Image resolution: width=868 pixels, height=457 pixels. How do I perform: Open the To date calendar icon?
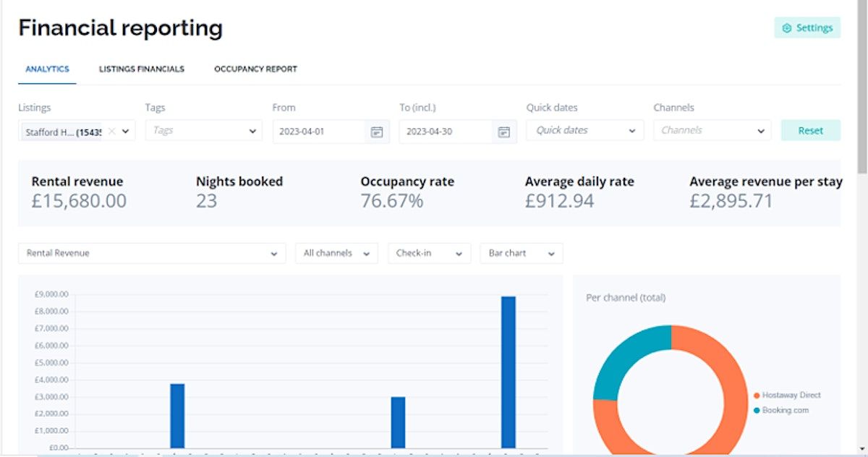[503, 132]
